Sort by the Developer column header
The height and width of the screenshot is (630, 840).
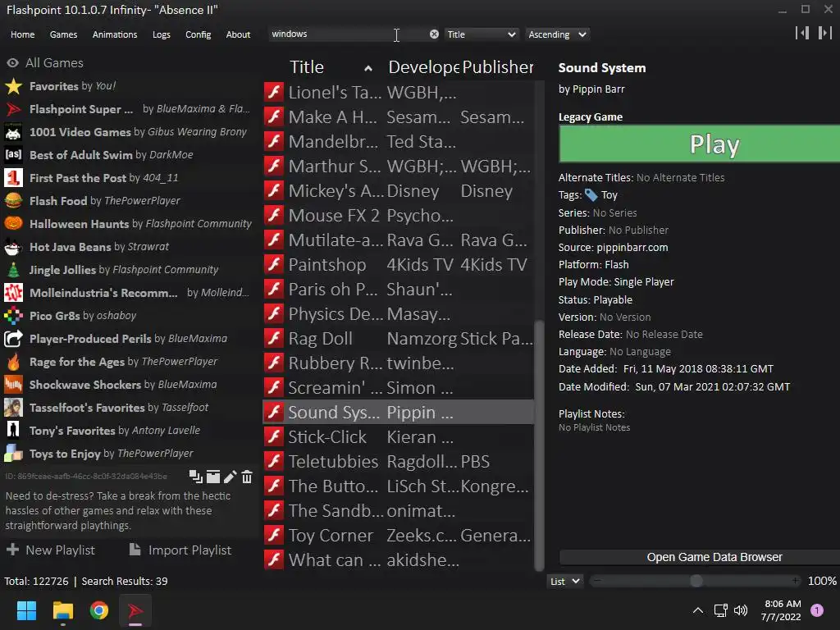pos(423,67)
